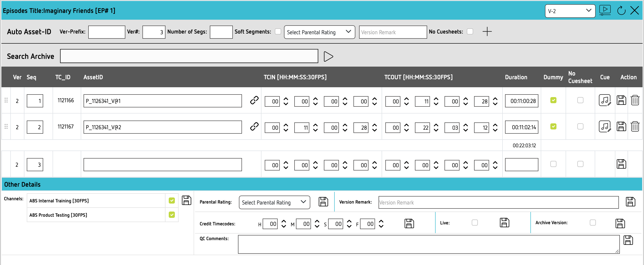Save the first segment row

pos(621,100)
